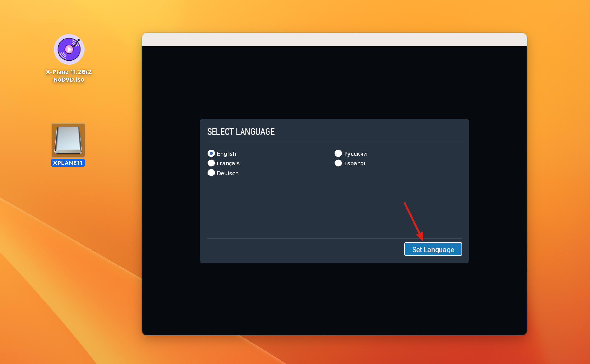Screen dimensions: 590x364
Task: Click empty black area below the language dialog
Action: pos(334,299)
